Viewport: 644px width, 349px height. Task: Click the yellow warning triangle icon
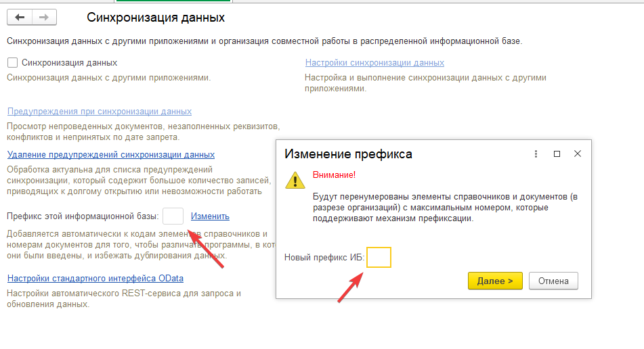(x=295, y=179)
